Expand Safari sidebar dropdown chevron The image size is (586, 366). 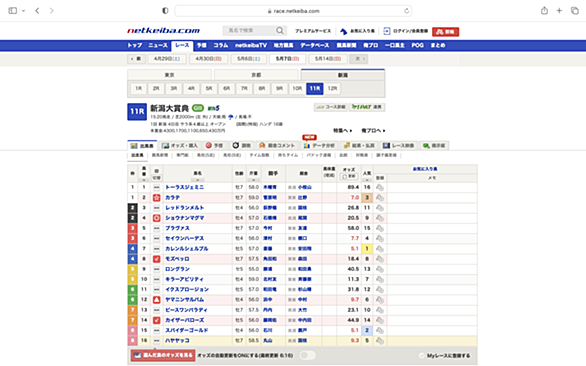(x=23, y=11)
